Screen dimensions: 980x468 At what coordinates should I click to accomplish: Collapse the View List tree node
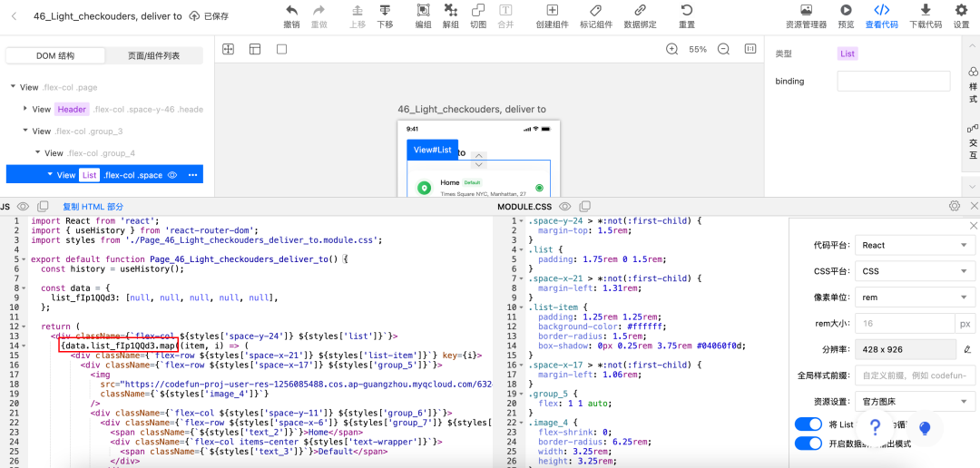50,175
